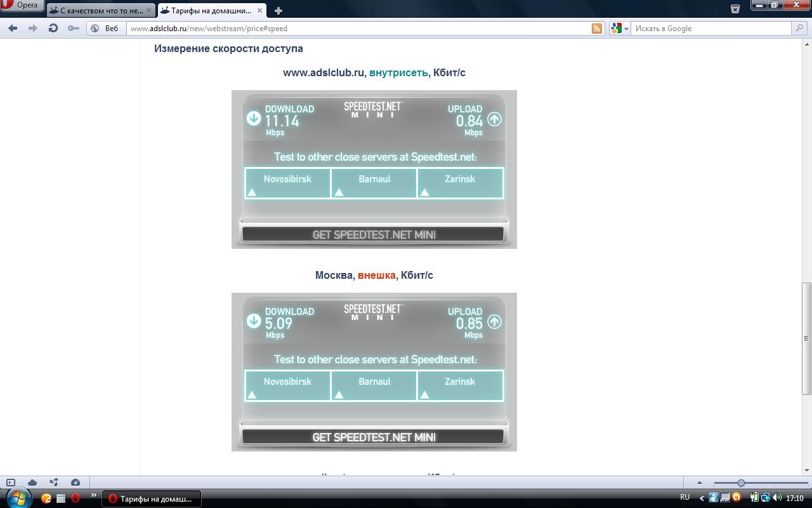Open the Google search engine dropdown

tap(620, 29)
